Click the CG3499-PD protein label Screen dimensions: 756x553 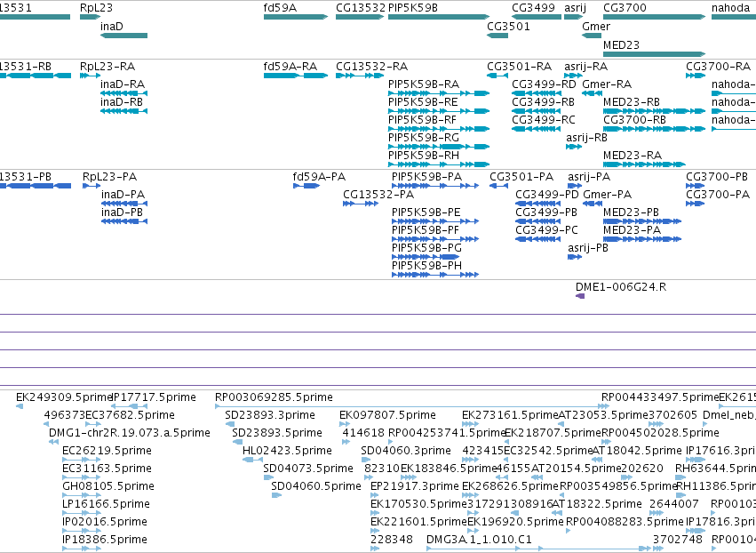click(547, 195)
